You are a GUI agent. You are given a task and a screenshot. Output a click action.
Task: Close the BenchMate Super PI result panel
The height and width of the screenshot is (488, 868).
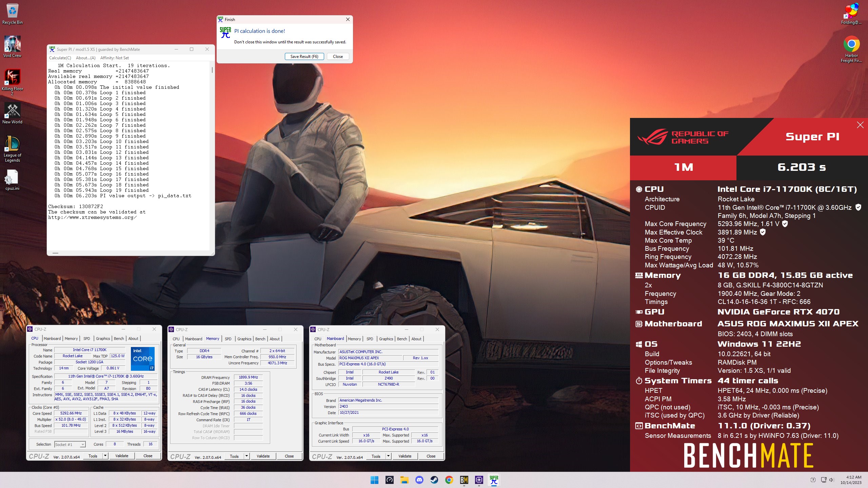pos(860,125)
